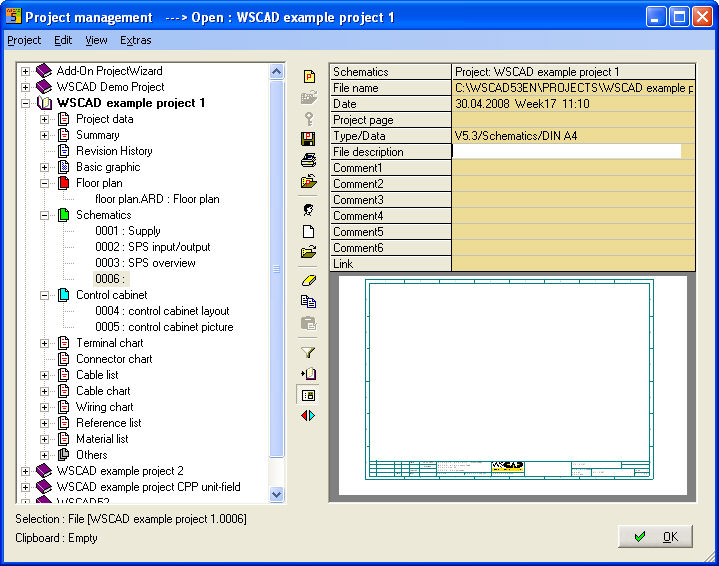Click the funnel filter icon
This screenshot has width=719, height=566.
[x=308, y=352]
